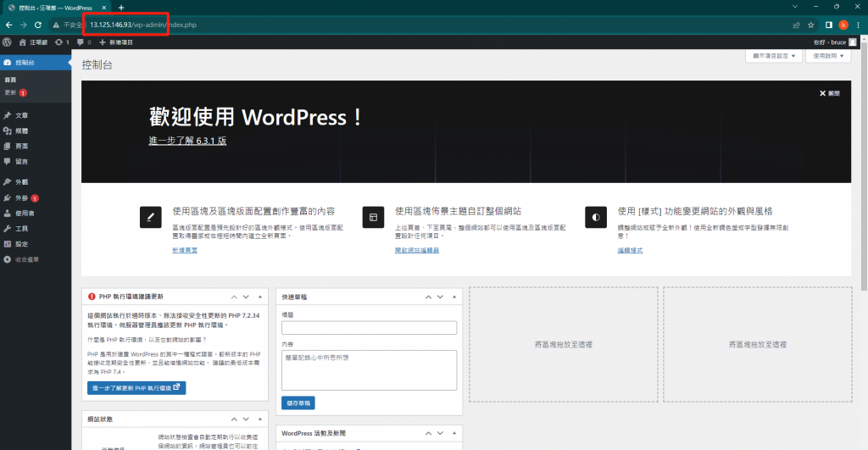868x450 pixels.
Task: Collapse the 網站狀態 widget
Action: pyautogui.click(x=259, y=419)
